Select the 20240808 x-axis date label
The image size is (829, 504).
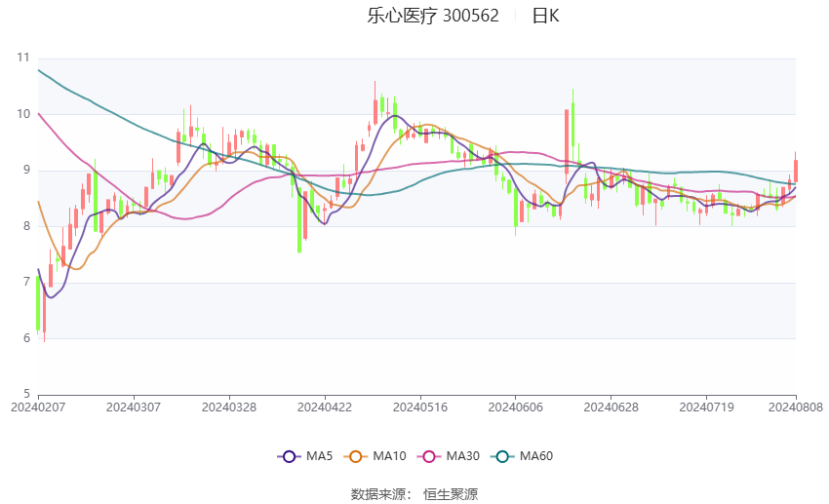point(796,407)
